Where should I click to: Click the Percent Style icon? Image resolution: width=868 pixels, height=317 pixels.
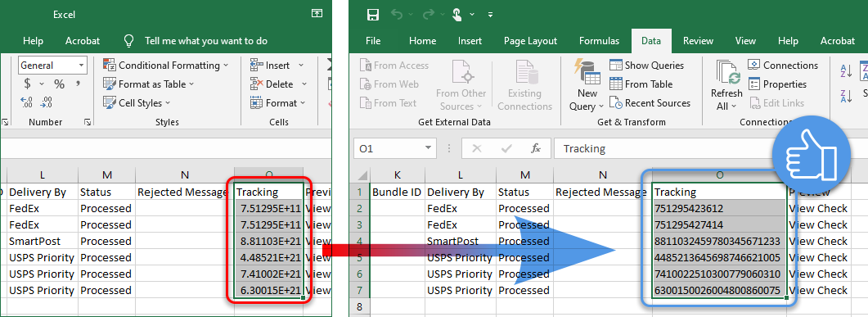coord(59,84)
